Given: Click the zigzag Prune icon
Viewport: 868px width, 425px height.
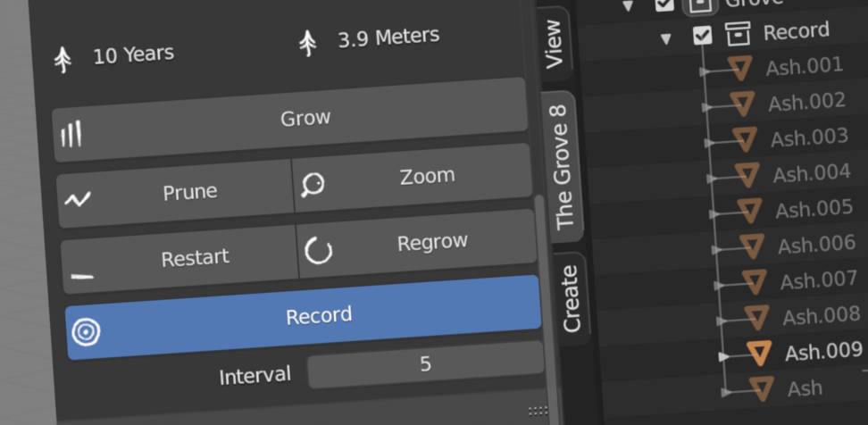Looking at the screenshot, I should (77, 199).
